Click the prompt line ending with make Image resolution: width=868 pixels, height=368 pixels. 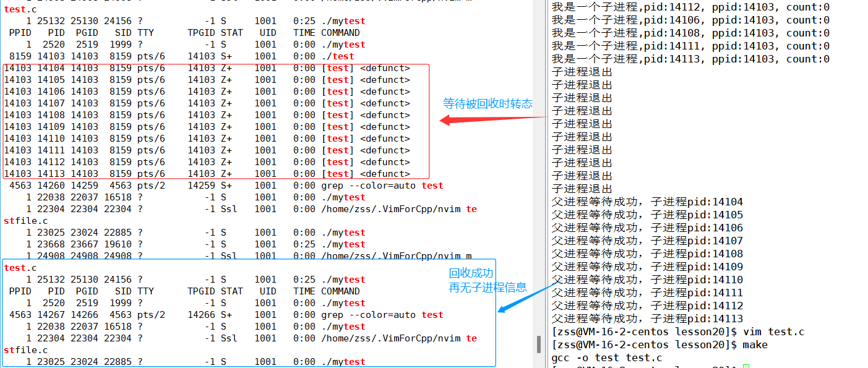tap(660, 344)
